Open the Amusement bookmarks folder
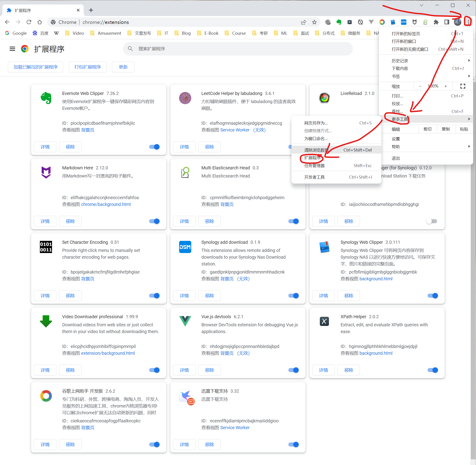Screen dimensions: 476x465 click(106, 33)
